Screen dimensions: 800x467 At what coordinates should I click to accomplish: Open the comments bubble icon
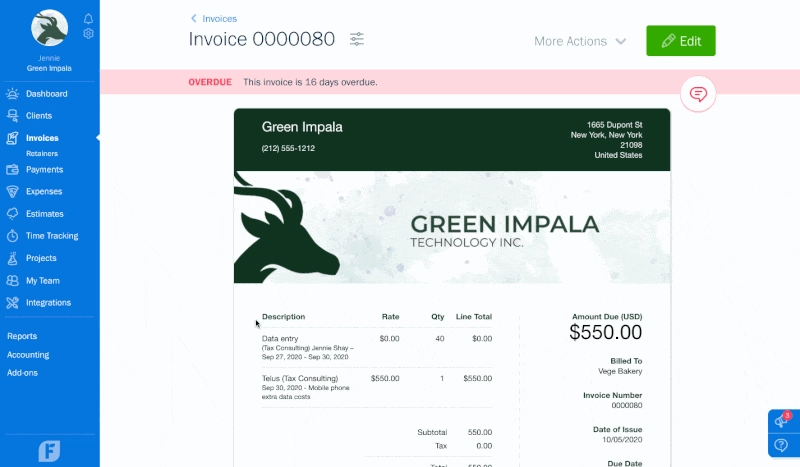pos(698,94)
